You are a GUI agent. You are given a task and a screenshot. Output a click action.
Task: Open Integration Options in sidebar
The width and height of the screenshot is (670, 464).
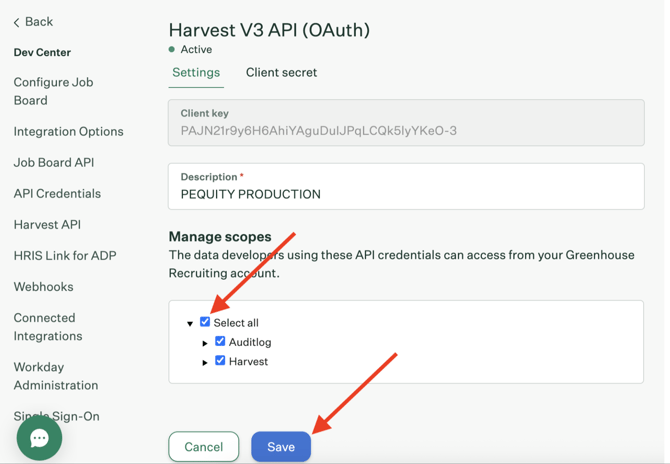68,131
